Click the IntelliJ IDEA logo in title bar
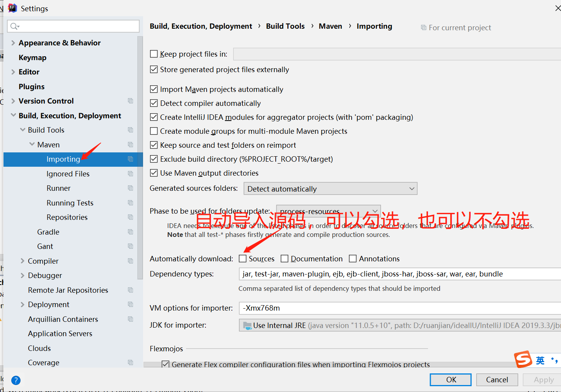 [12, 8]
